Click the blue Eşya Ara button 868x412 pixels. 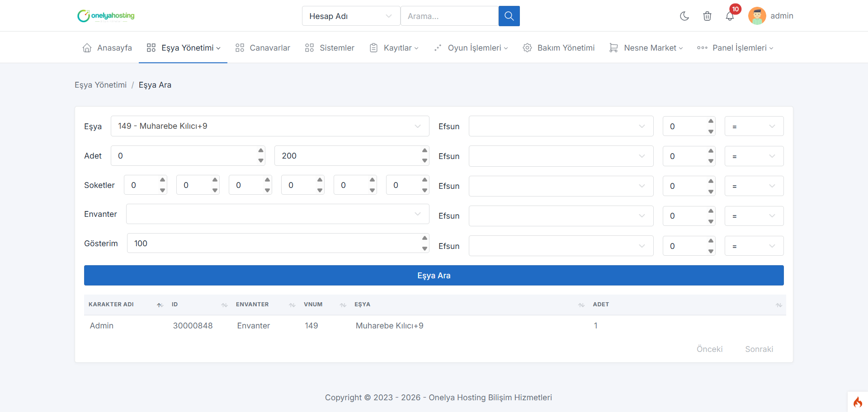[x=434, y=276]
